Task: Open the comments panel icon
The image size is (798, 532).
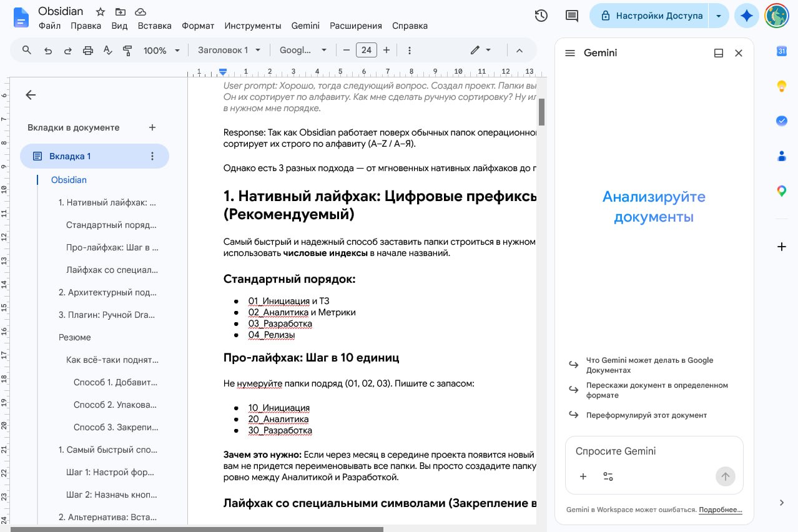Action: pos(571,16)
